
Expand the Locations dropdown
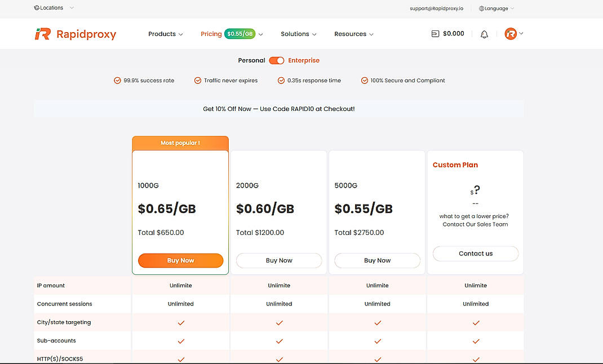click(x=72, y=8)
